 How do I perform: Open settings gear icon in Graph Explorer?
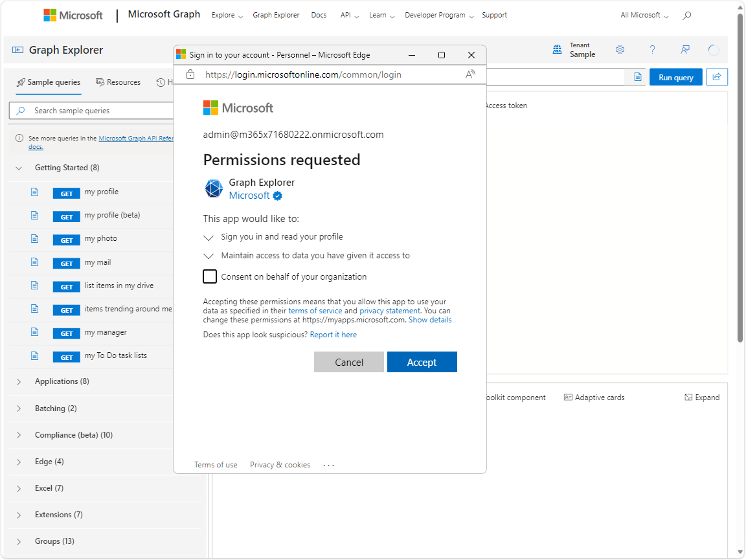[620, 49]
